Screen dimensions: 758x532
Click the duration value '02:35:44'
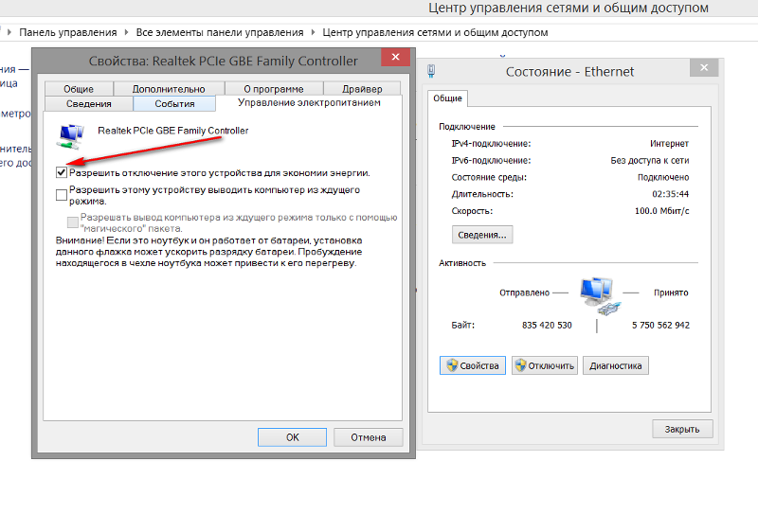671,194
